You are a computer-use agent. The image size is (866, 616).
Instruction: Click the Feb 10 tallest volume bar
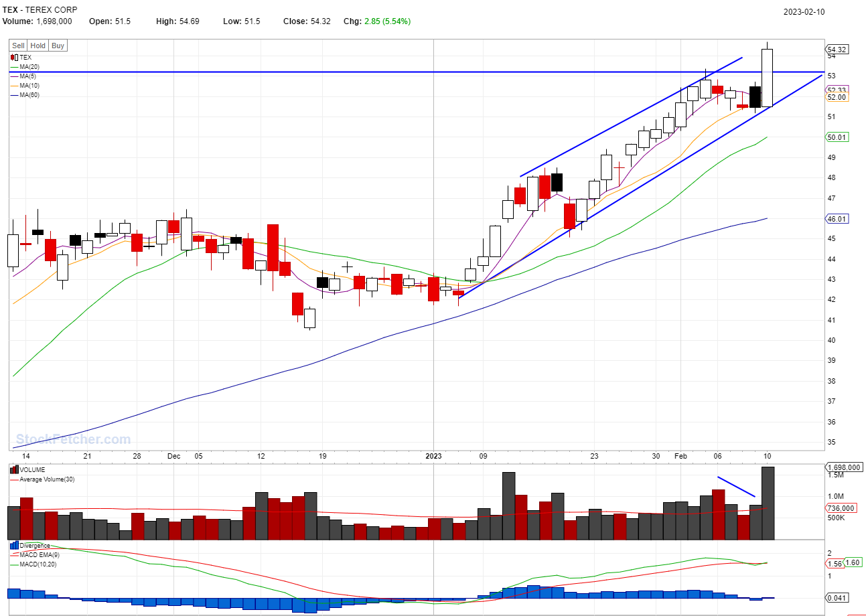click(x=768, y=504)
